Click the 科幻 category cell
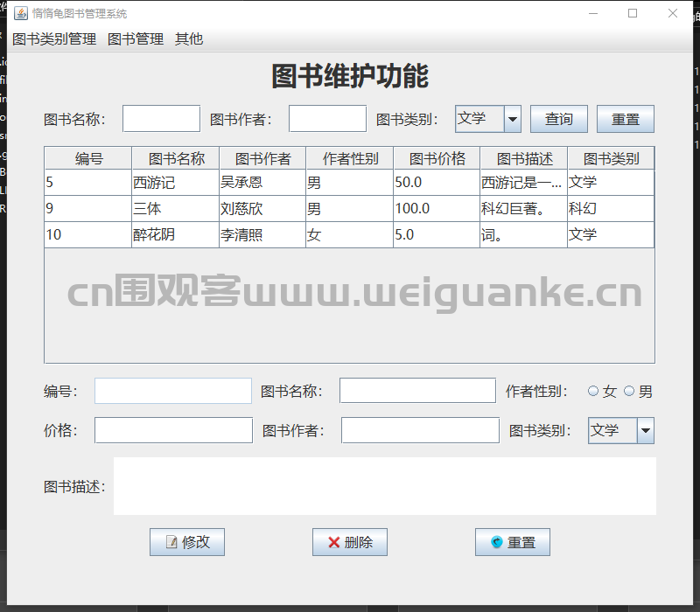 pyautogui.click(x=611, y=208)
